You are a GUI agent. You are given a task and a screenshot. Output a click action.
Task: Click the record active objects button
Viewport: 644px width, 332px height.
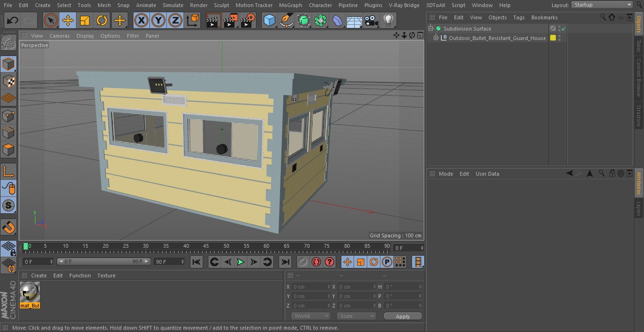[x=303, y=262]
